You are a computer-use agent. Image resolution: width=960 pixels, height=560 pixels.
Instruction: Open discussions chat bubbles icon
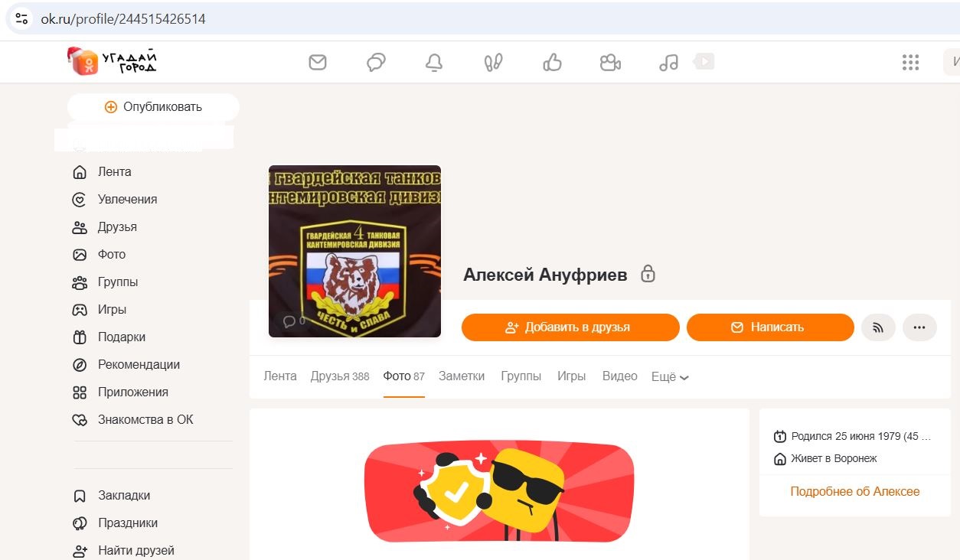point(376,62)
